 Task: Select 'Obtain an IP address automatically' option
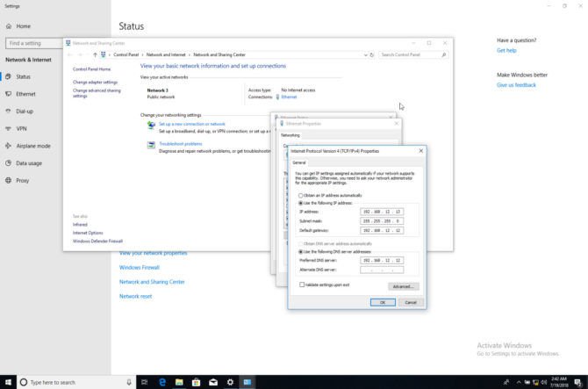coord(301,195)
